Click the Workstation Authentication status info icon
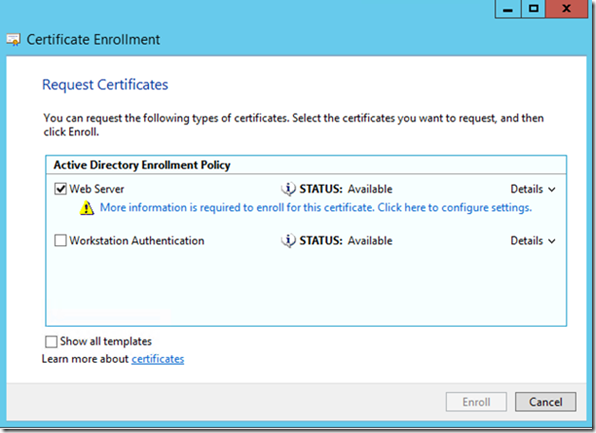 point(288,241)
